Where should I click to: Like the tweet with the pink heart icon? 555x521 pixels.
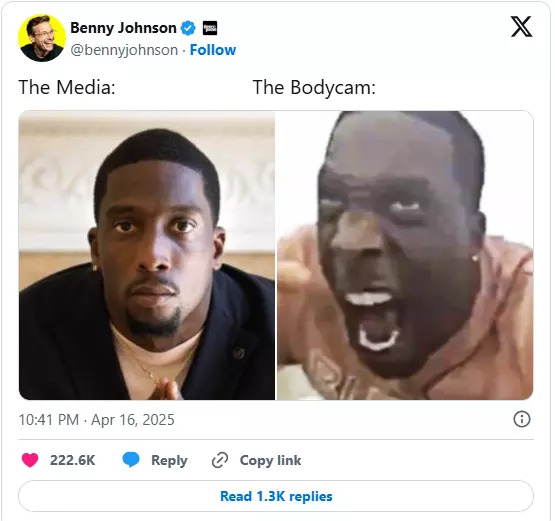pyautogui.click(x=30, y=460)
